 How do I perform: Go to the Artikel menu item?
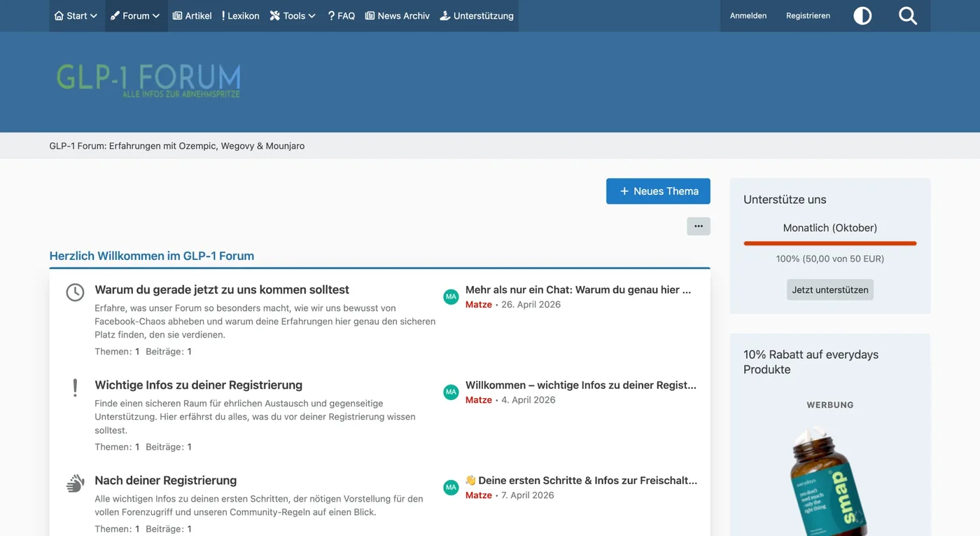(192, 15)
